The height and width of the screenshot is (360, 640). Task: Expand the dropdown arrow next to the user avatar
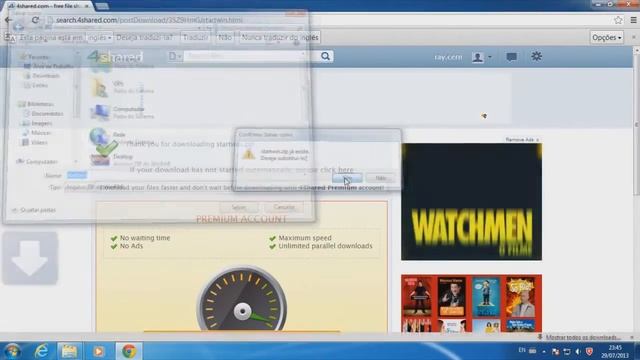[x=490, y=57]
